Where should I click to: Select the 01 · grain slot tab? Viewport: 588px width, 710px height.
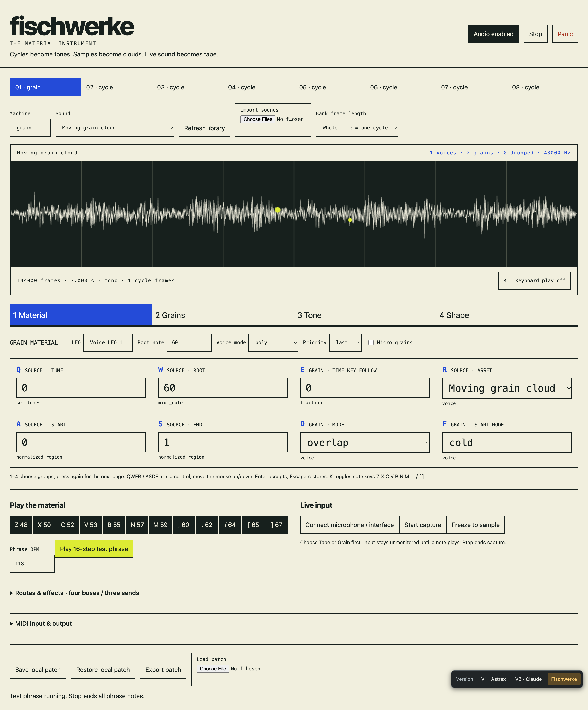pyautogui.click(x=45, y=87)
